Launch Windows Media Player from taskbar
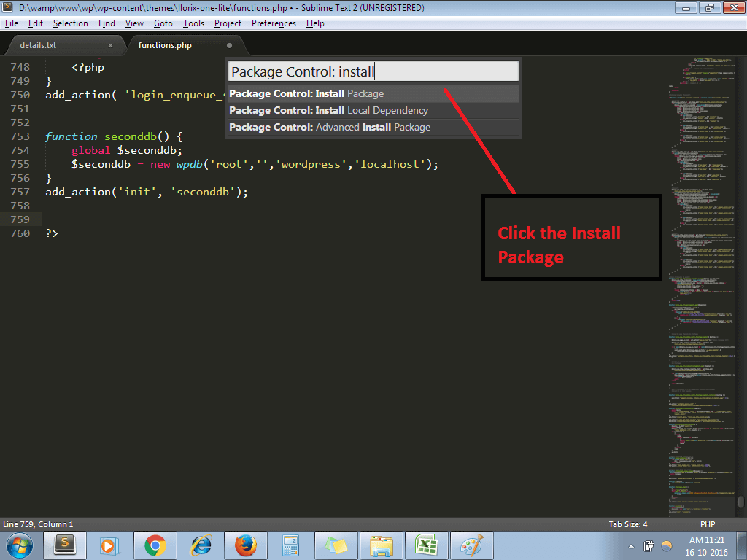This screenshot has height=560, width=747. point(110,545)
